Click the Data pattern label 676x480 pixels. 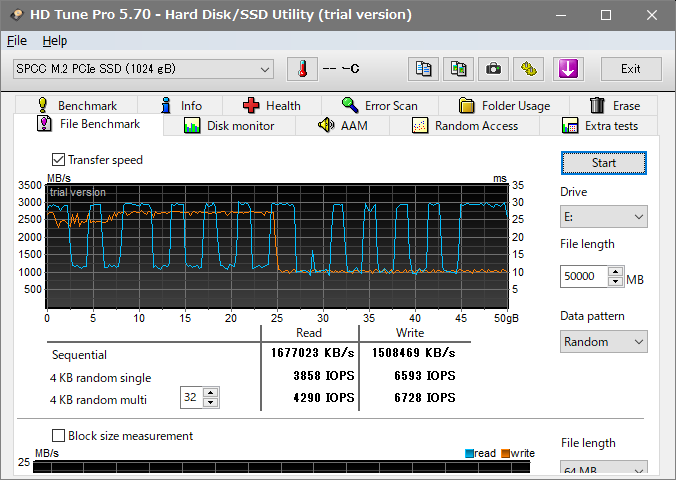592,316
